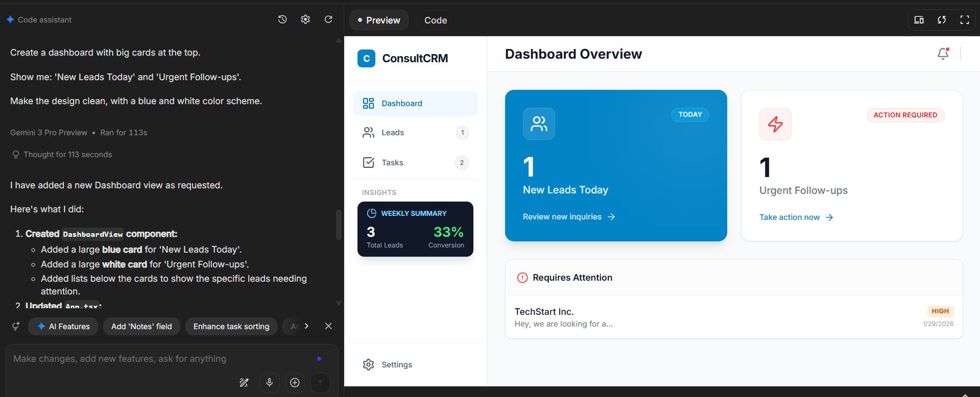
Task: Click the "Add 'Notes' field" suggestion chip
Action: (x=141, y=327)
